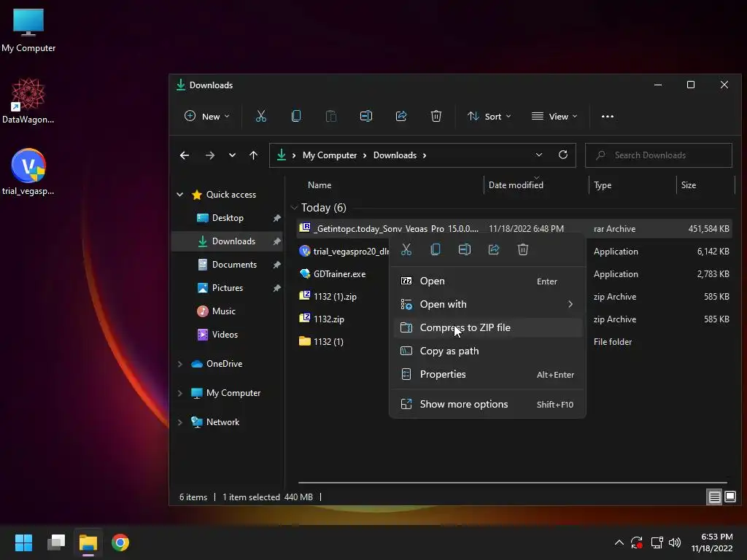747x560 pixels.
Task: Choose Show more options
Action: [487, 404]
